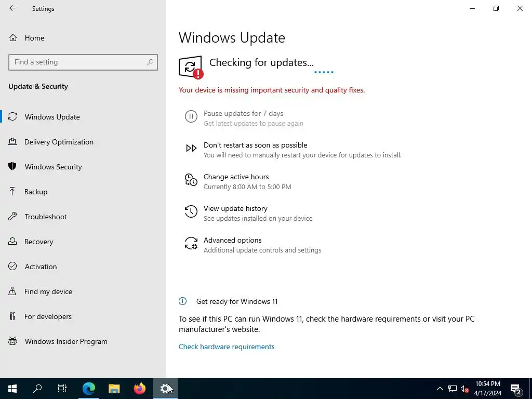This screenshot has width=532, height=399.
Task: Select Backup in the sidebar
Action: (x=83, y=192)
